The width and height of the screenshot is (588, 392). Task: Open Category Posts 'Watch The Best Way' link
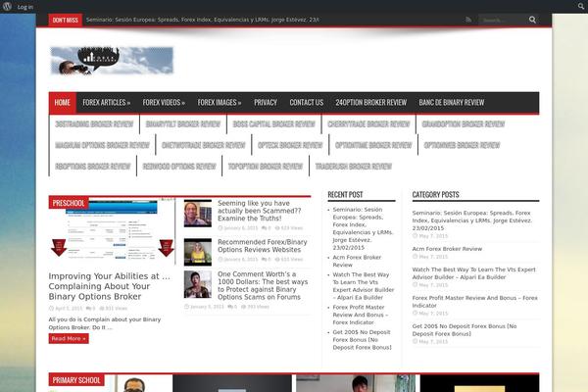click(x=473, y=273)
